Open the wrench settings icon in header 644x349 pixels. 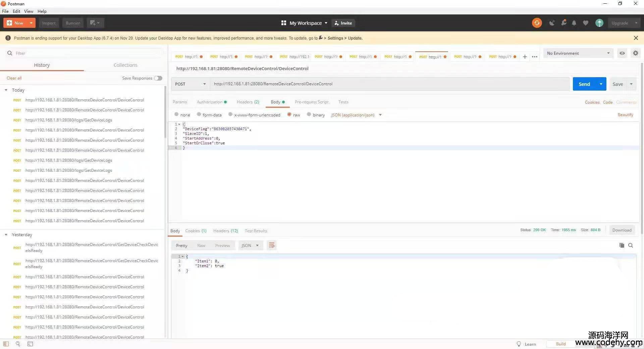click(563, 22)
